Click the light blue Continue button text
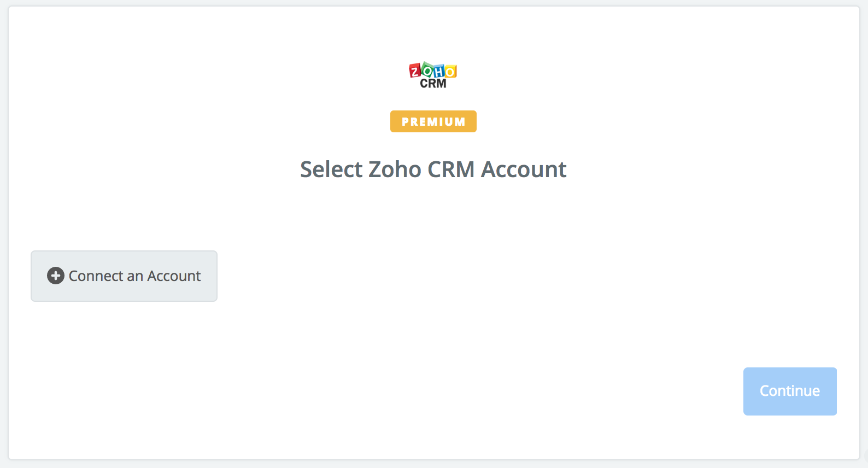This screenshot has width=868, height=468. click(790, 391)
